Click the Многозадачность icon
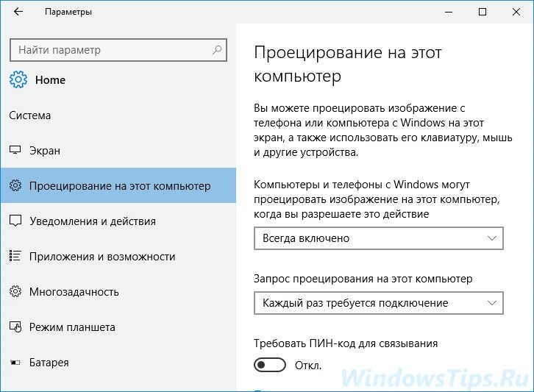Viewport: 534px width, 392px height. pos(15,292)
